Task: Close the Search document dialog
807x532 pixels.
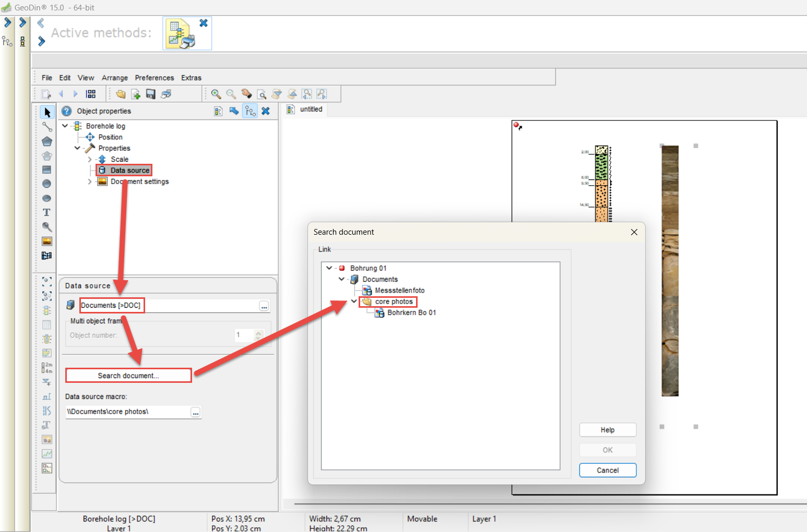Action: click(634, 232)
